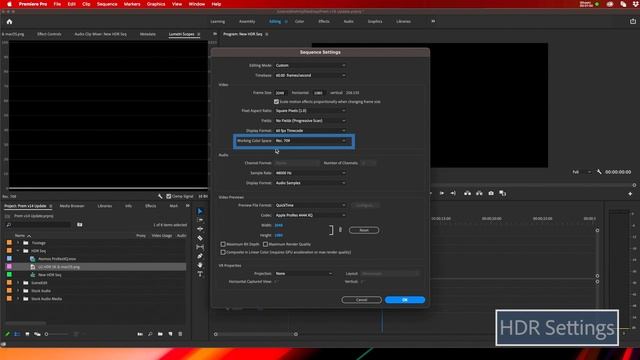This screenshot has width=640, height=360.
Task: Click Step Forward one frame button
Action: [x=442, y=193]
